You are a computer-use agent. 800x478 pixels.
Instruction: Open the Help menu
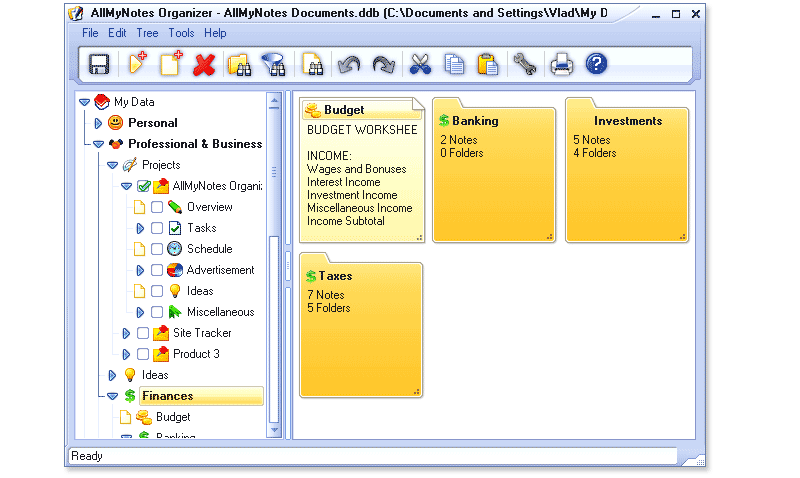pos(215,33)
